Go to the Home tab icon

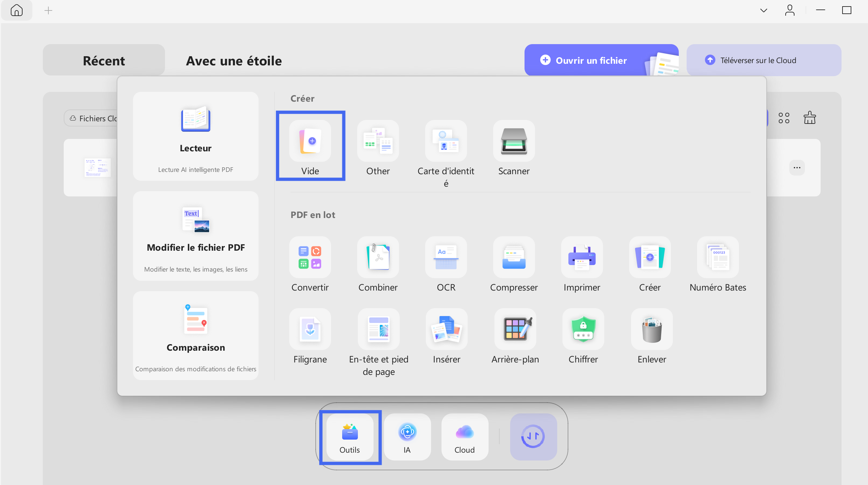coord(17,10)
